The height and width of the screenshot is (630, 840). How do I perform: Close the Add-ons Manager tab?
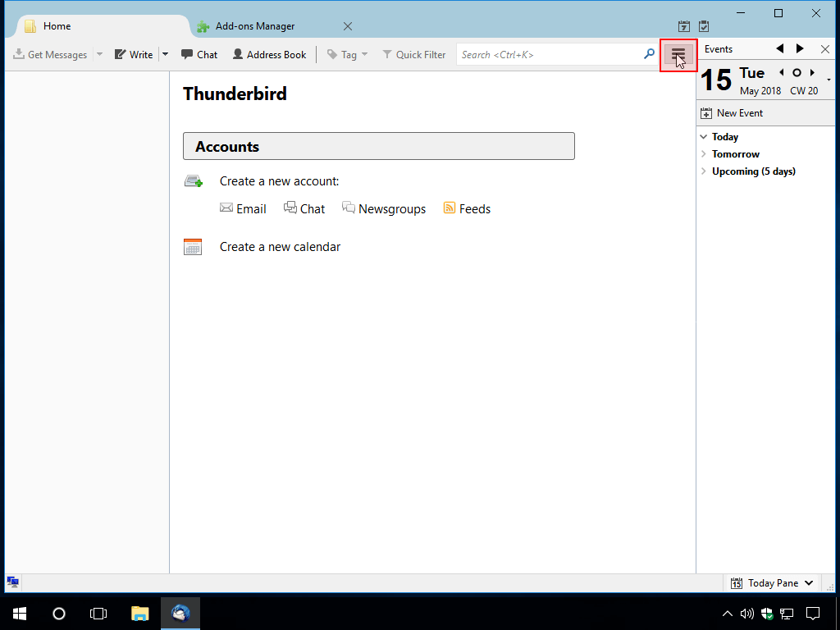(x=348, y=26)
